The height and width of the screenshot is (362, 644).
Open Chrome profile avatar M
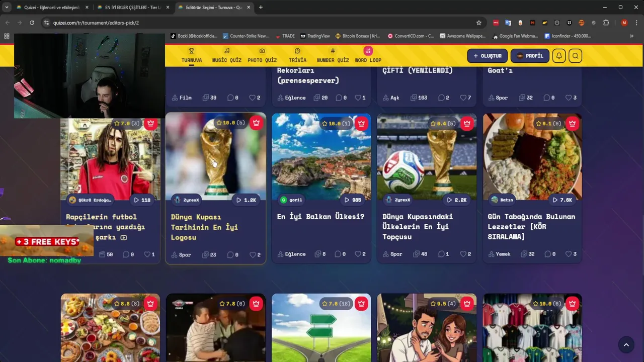pyautogui.click(x=624, y=23)
